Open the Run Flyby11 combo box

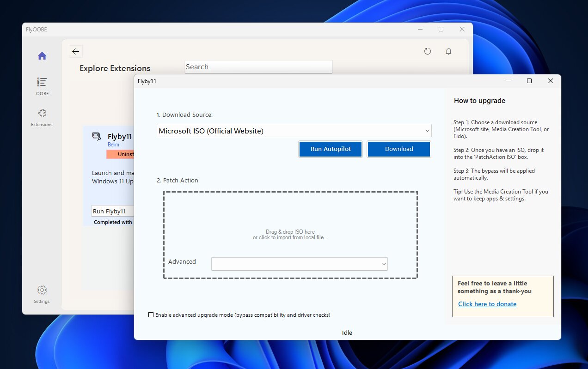tap(113, 211)
